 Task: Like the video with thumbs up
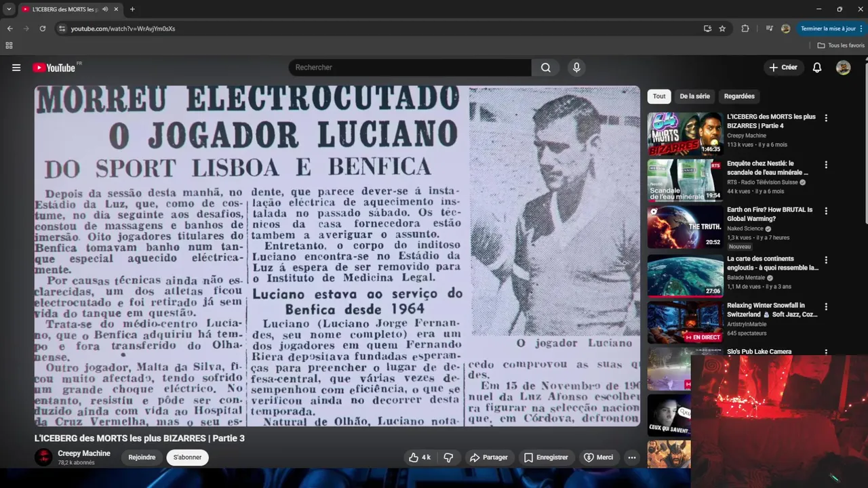click(x=419, y=457)
